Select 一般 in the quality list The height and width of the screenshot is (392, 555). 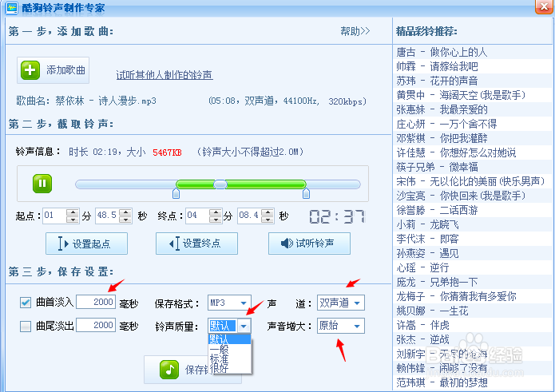tap(229, 349)
